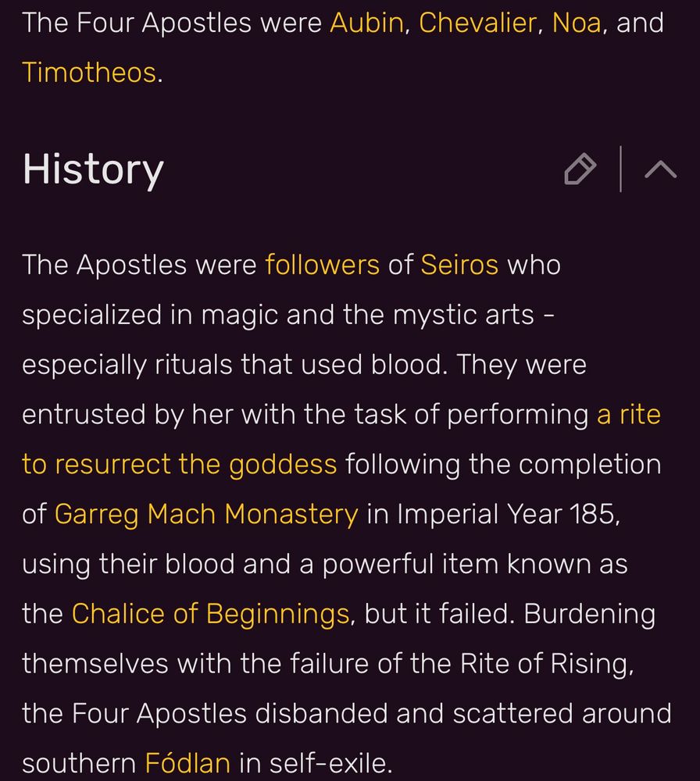Click the upward chevron to hide section content
Viewport: 700px width, 781px height.
point(659,169)
